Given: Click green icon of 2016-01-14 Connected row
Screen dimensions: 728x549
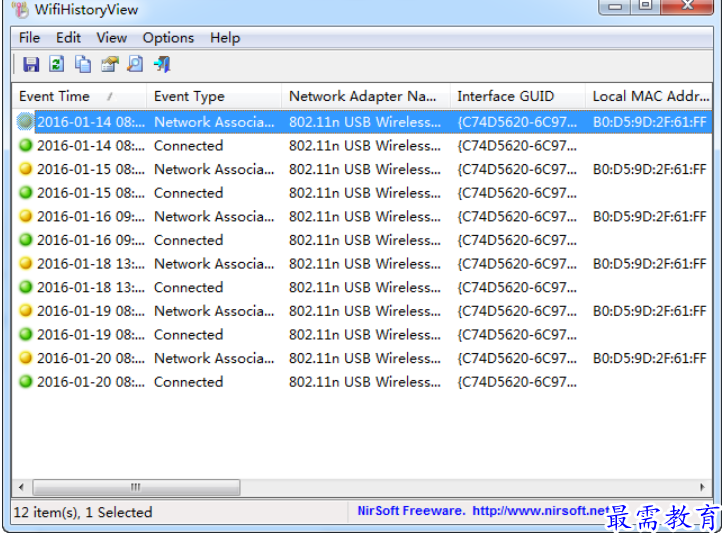Looking at the screenshot, I should click(x=26, y=145).
